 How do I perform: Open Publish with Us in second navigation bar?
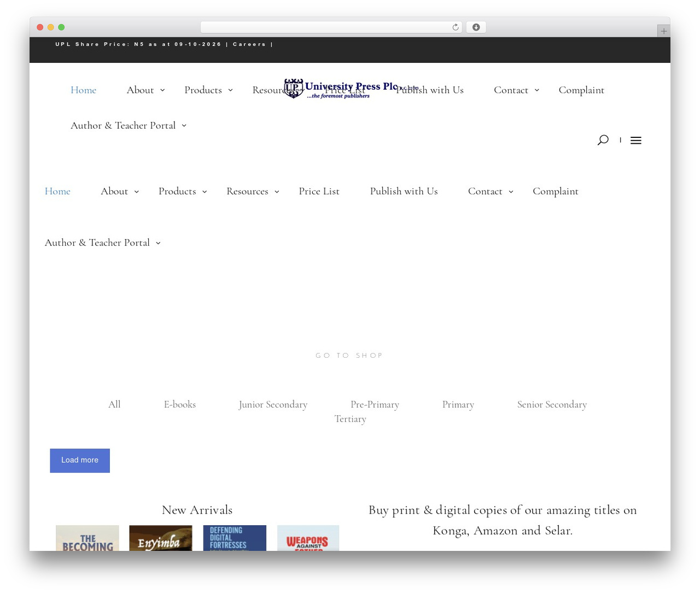pos(404,191)
